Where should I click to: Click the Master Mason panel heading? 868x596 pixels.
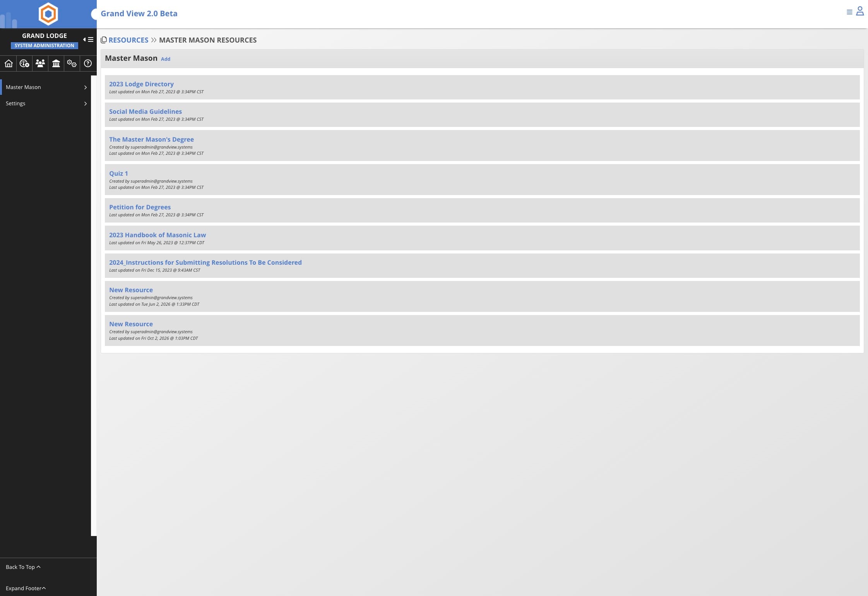coord(131,58)
